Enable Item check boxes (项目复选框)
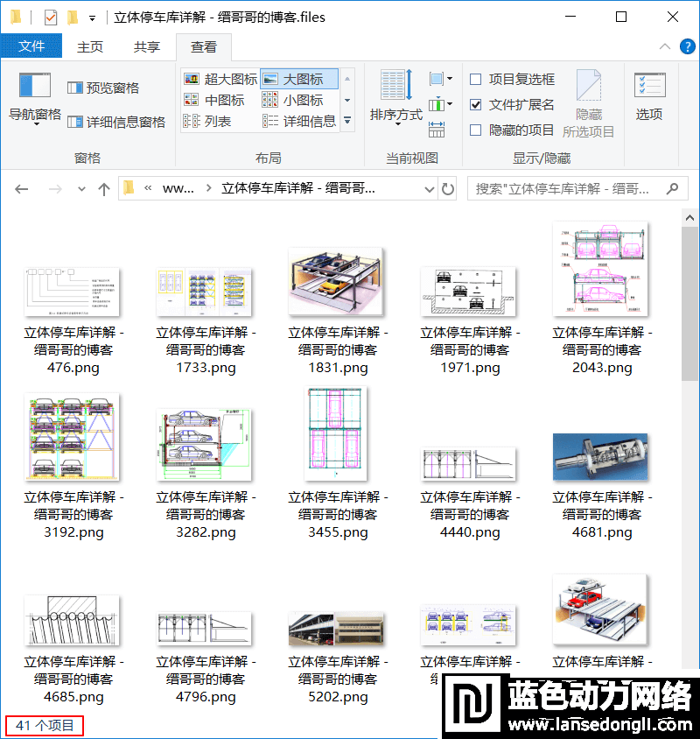The width and height of the screenshot is (700, 739). point(476,80)
